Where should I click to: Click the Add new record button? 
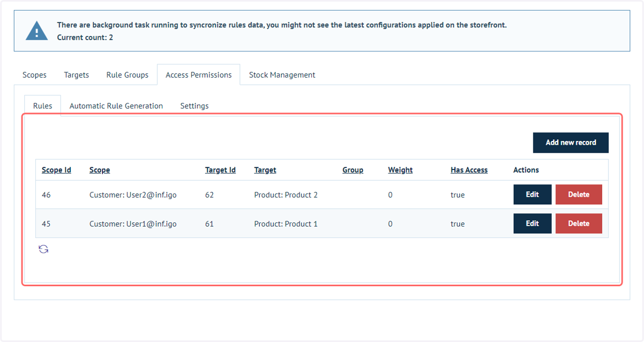tap(570, 143)
